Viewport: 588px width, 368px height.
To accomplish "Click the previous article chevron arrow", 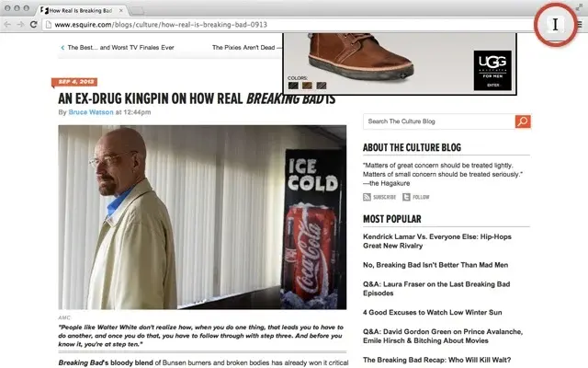I will tap(62, 48).
